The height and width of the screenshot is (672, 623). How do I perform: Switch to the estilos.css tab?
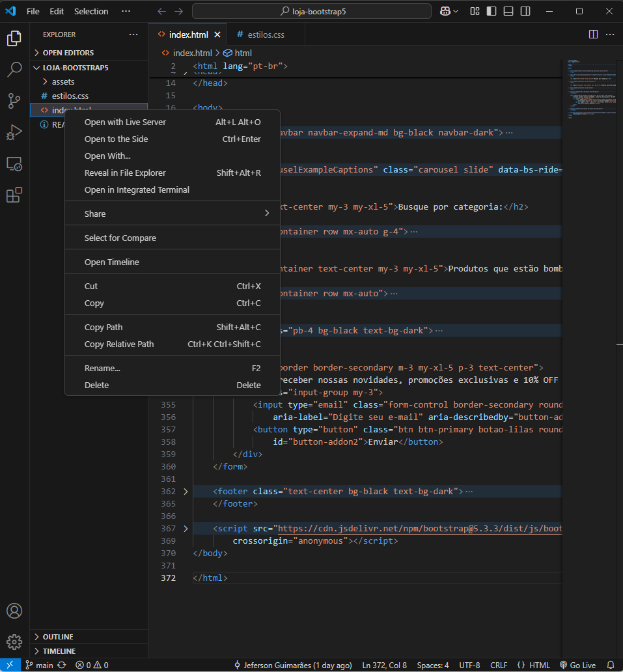pos(266,35)
